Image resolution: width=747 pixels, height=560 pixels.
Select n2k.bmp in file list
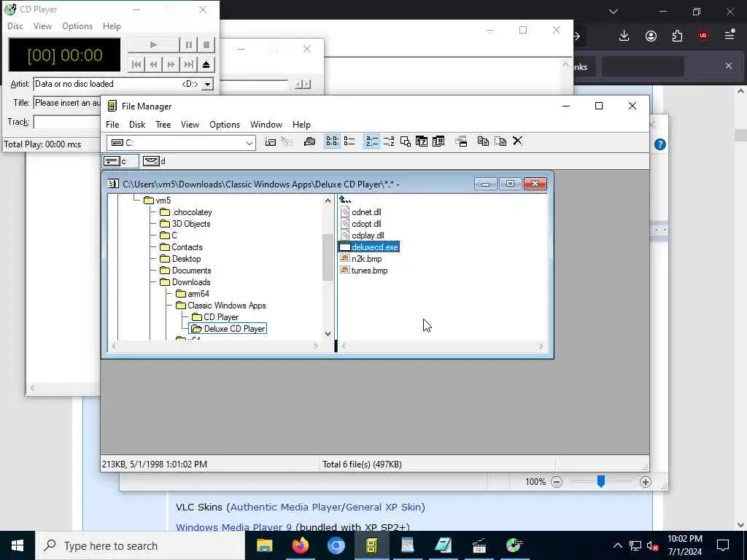click(x=361, y=259)
